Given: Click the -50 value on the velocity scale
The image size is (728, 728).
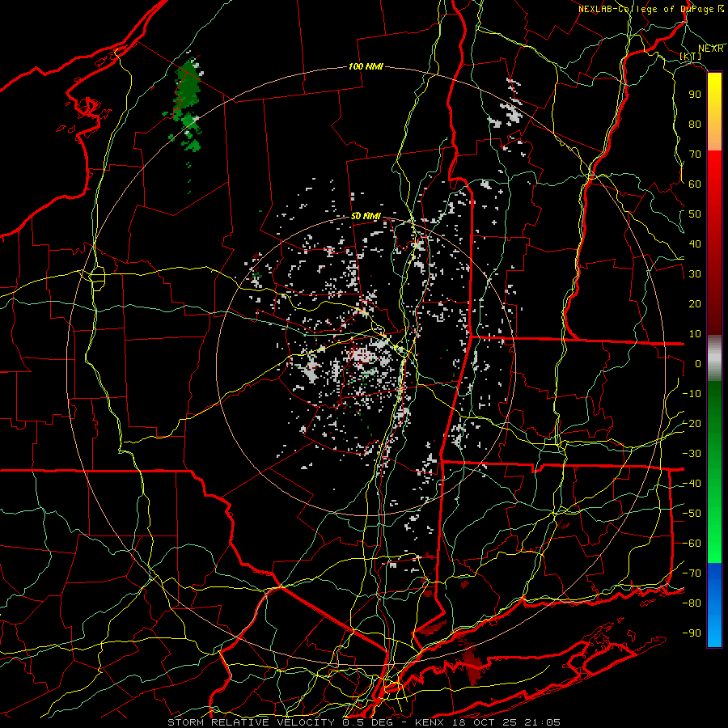Looking at the screenshot, I should (692, 514).
